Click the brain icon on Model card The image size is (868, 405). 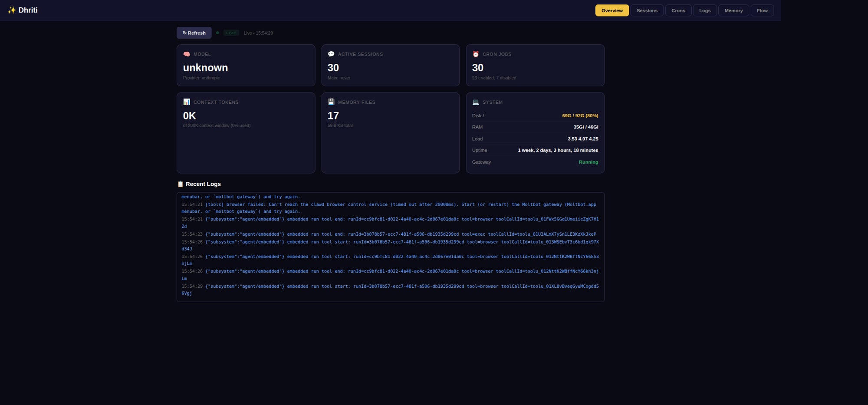187,54
